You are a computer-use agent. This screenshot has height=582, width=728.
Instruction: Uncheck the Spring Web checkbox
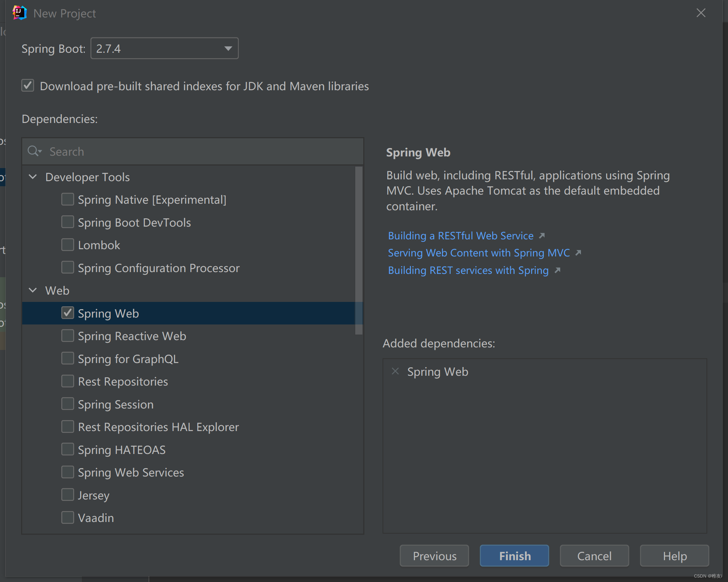(x=68, y=313)
